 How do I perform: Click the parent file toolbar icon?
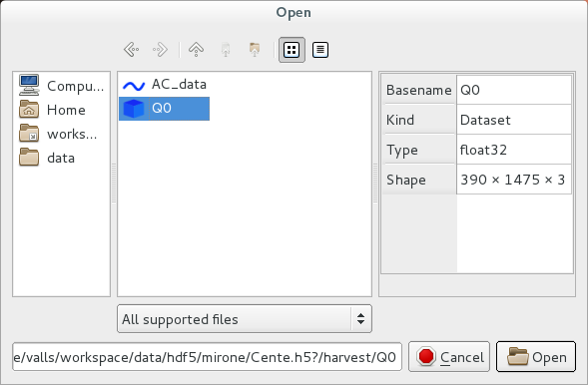click(x=226, y=50)
